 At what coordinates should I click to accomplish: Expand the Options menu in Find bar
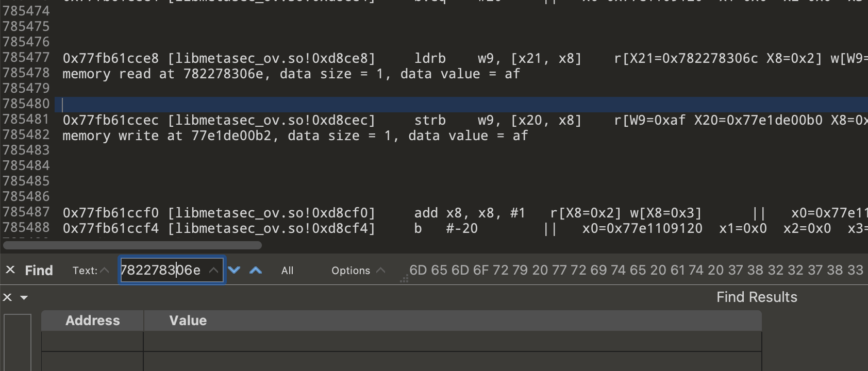point(358,271)
